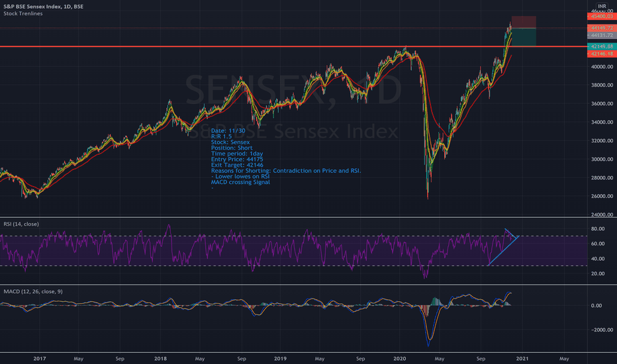617x364 pixels.
Task: Click the RSI 60.00 axis label
Action: (x=598, y=244)
